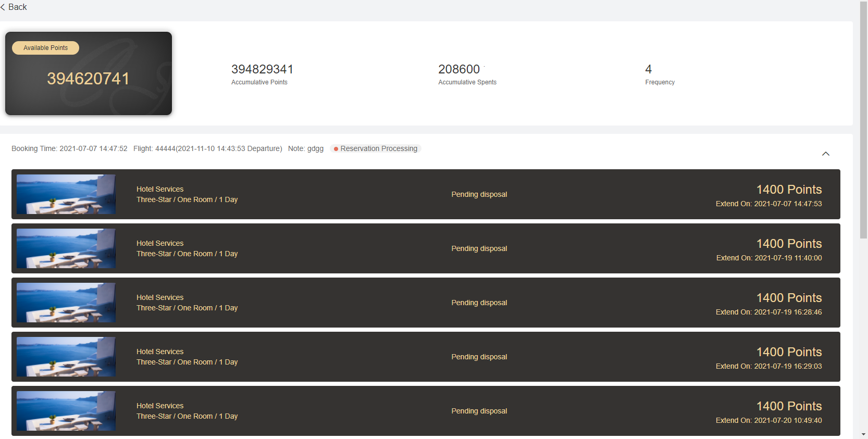Screen dimensions: 868x439
Task: Select the Reservation Processing status tag
Action: point(376,149)
